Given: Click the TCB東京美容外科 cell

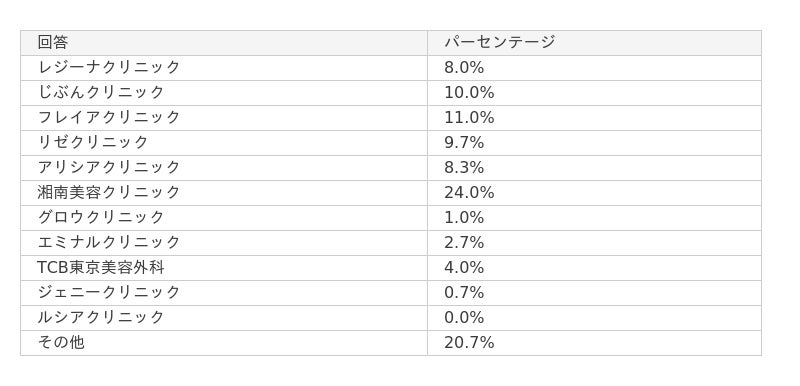Looking at the screenshot, I should click(x=224, y=268).
